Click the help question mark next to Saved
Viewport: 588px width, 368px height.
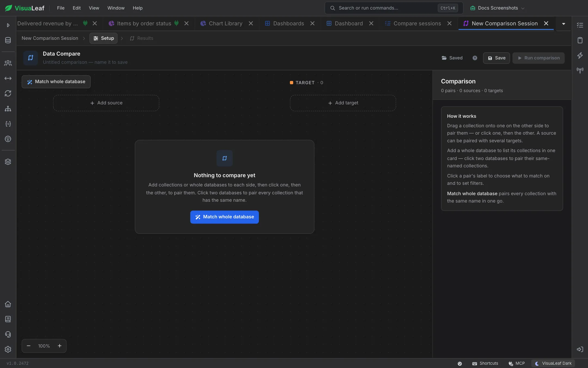tap(475, 58)
